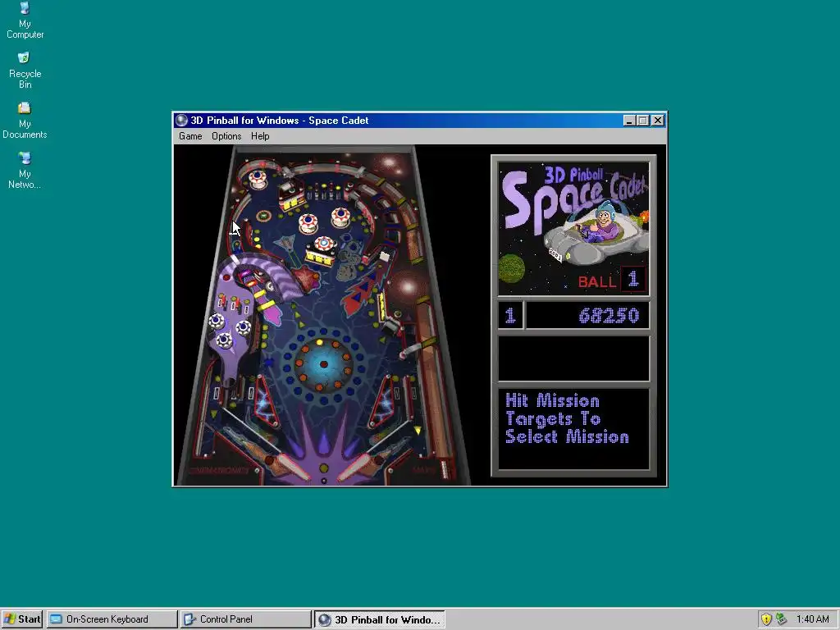Click the security shield tray icon
The image size is (840, 630).
click(x=767, y=619)
